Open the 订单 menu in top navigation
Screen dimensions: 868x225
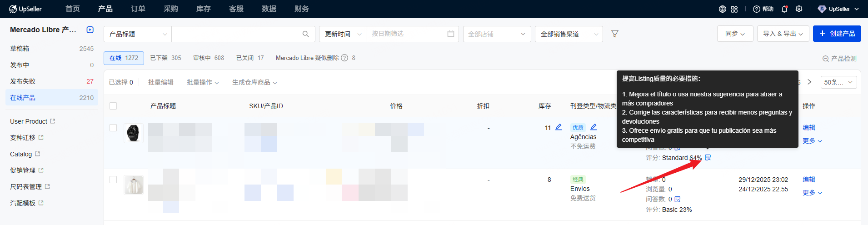point(138,9)
